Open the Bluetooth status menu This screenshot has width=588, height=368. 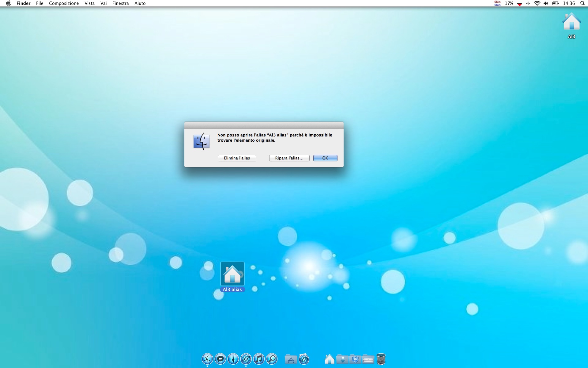point(528,3)
